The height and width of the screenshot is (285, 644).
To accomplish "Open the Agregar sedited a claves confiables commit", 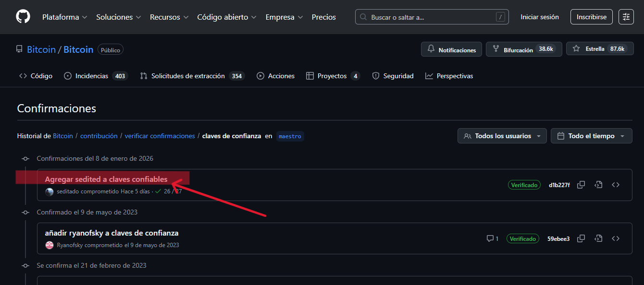I will pyautogui.click(x=106, y=179).
